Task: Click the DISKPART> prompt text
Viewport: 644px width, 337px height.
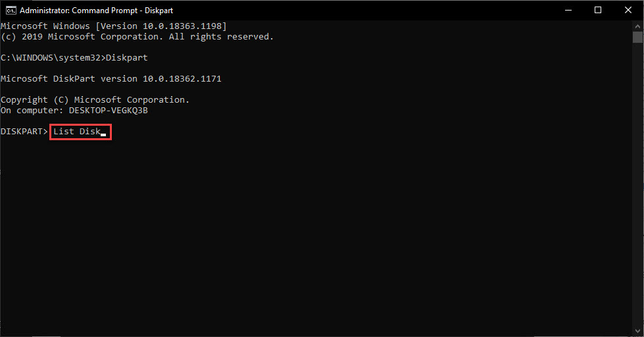Action: pyautogui.click(x=24, y=132)
